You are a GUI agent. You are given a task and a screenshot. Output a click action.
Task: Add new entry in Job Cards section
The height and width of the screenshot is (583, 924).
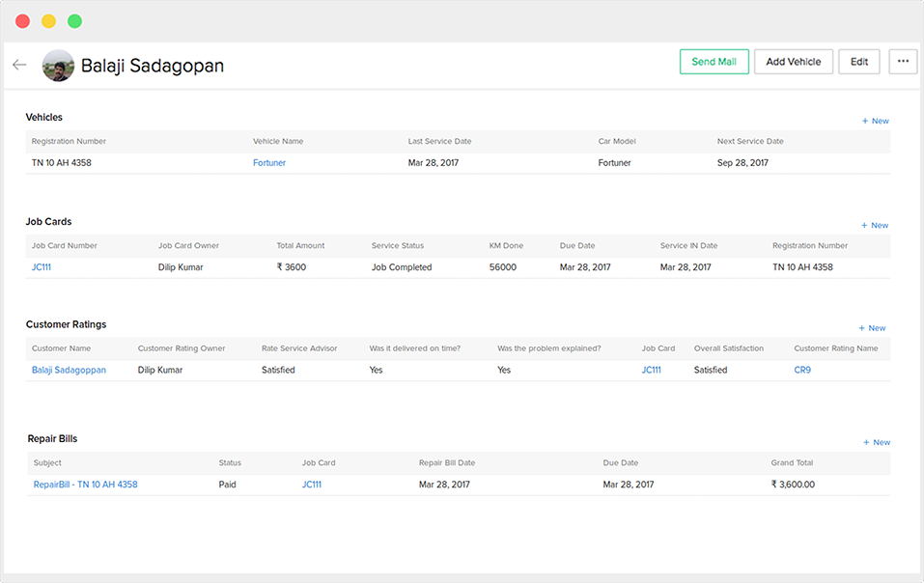click(875, 226)
